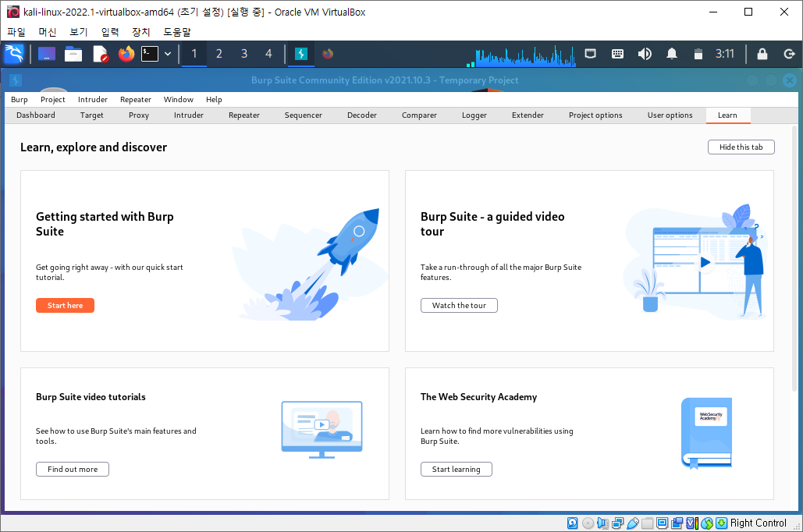This screenshot has height=532, width=803.
Task: Lock the screen with the padlock icon
Action: [762, 54]
